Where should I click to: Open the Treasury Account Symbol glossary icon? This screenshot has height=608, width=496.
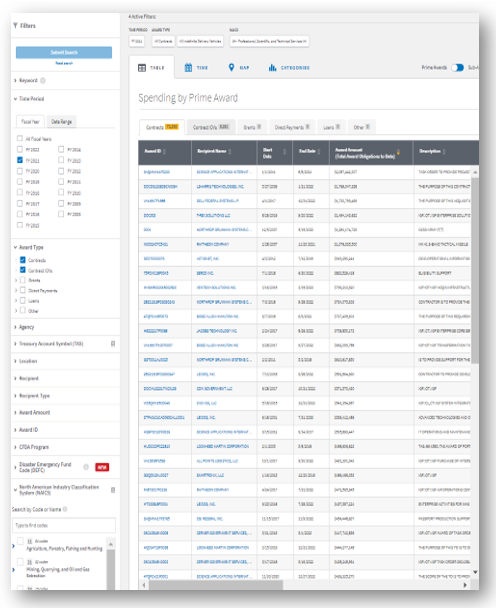click(113, 344)
